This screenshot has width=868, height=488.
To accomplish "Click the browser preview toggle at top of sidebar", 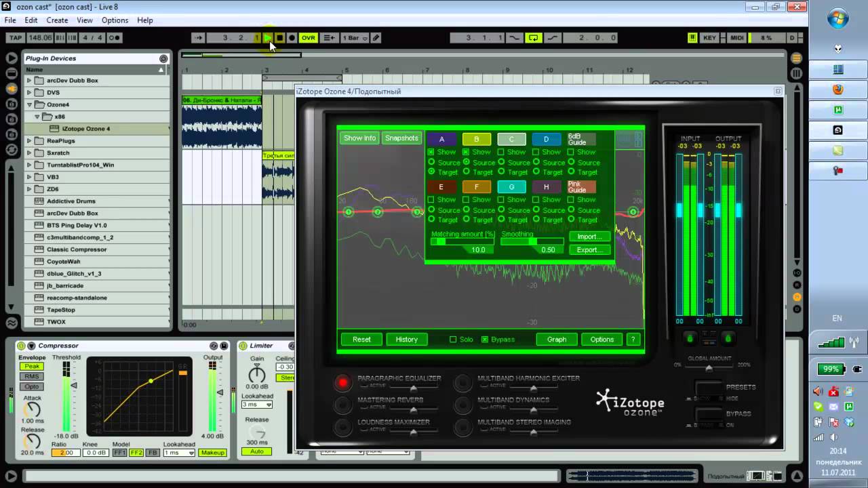I will click(12, 58).
